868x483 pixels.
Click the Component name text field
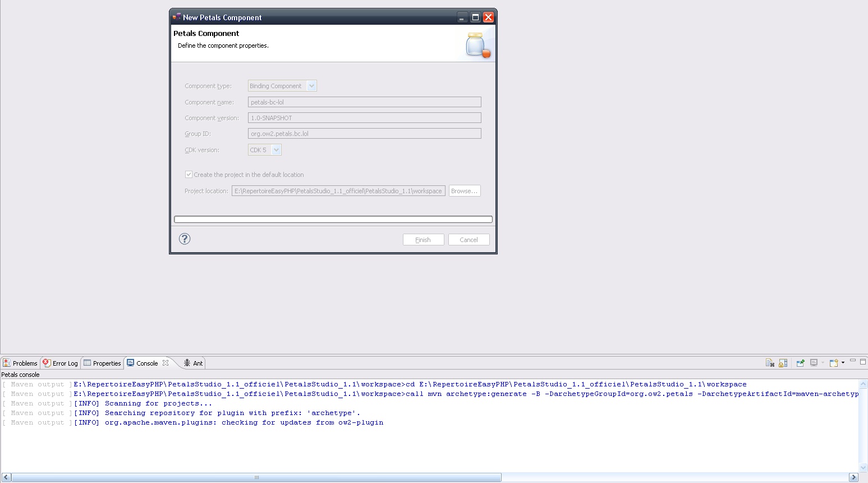pos(364,102)
